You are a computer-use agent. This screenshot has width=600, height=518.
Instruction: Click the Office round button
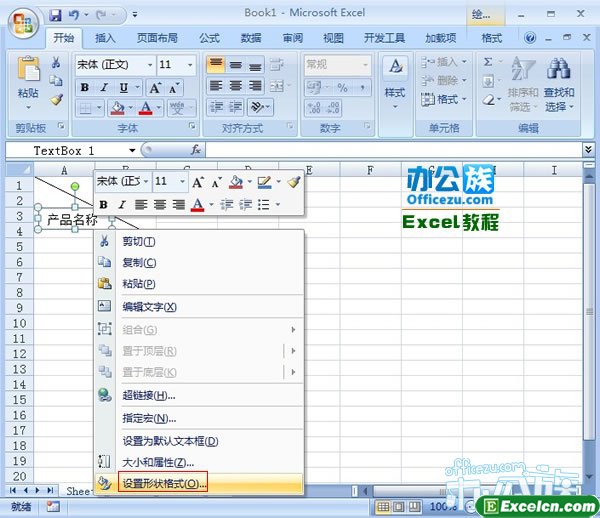point(24,23)
